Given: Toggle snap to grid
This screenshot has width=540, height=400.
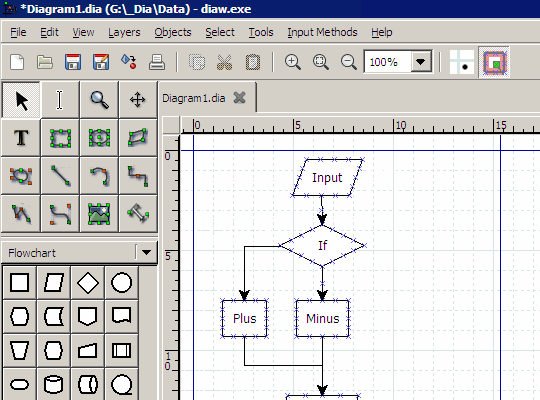Looking at the screenshot, I should click(x=462, y=62).
